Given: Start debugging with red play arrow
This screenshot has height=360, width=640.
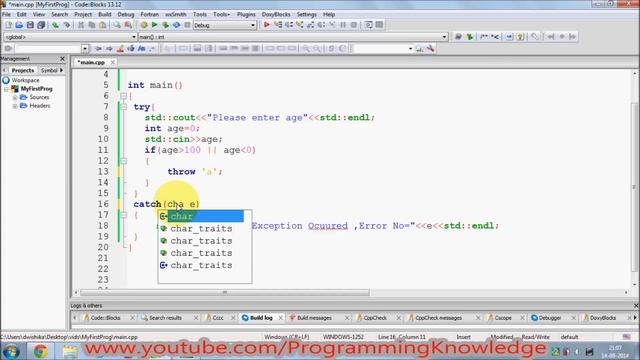Looking at the screenshot, I should point(267,25).
